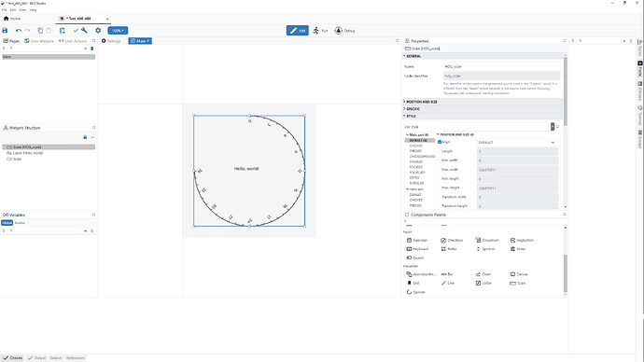Enable the Max. width property checkbox
The width and height of the screenshot is (644, 362).
tap(440, 170)
